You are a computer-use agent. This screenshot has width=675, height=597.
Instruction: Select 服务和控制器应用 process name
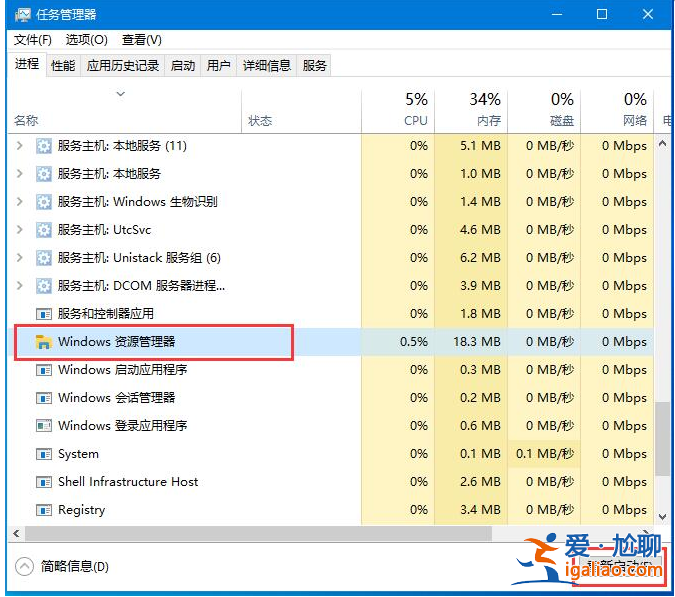coord(106,314)
